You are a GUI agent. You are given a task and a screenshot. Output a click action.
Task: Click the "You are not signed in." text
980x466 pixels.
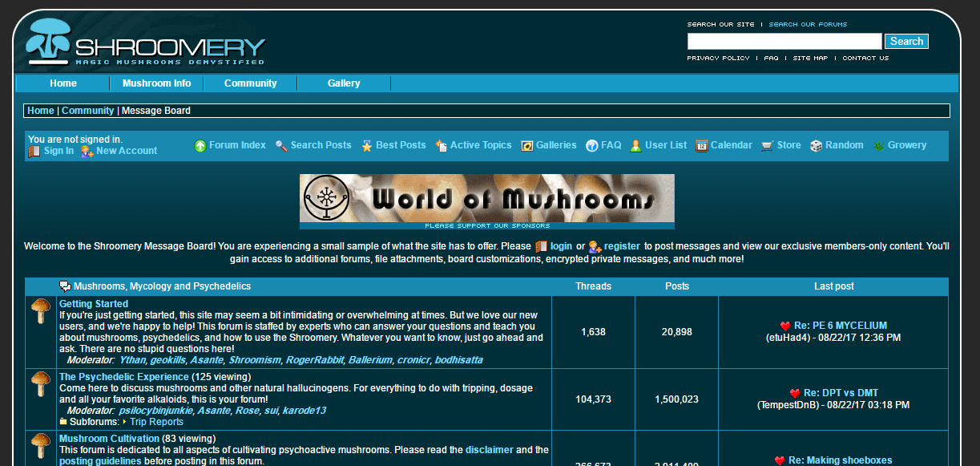pos(75,140)
